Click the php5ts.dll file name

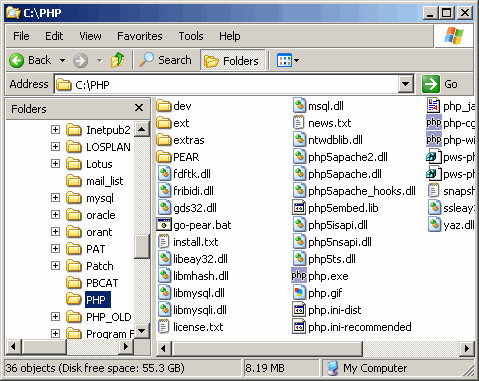click(x=332, y=259)
